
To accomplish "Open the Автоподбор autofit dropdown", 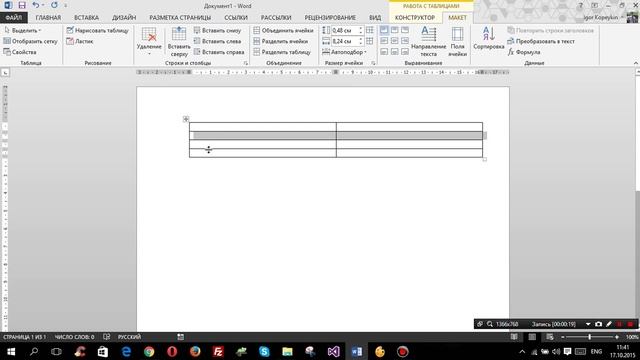I will point(344,52).
